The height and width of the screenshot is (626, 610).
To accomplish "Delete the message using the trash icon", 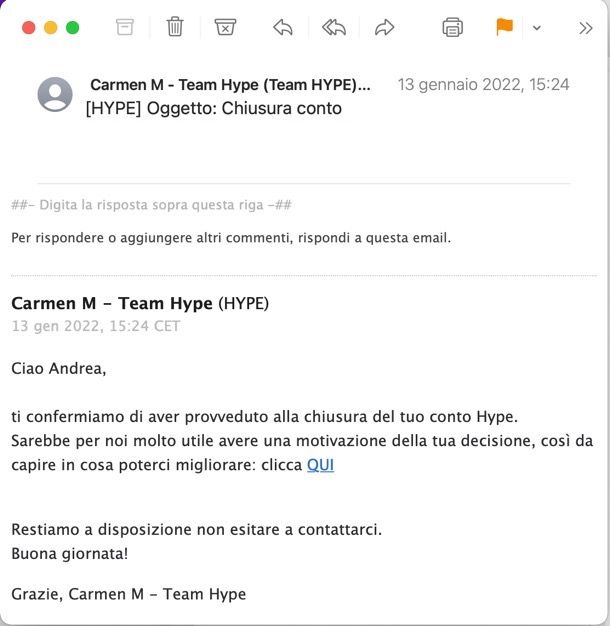I will (175, 27).
